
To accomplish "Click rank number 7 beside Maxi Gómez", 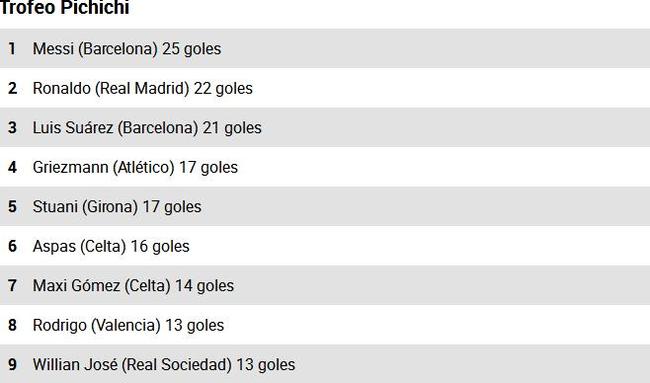I will pos(12,285).
